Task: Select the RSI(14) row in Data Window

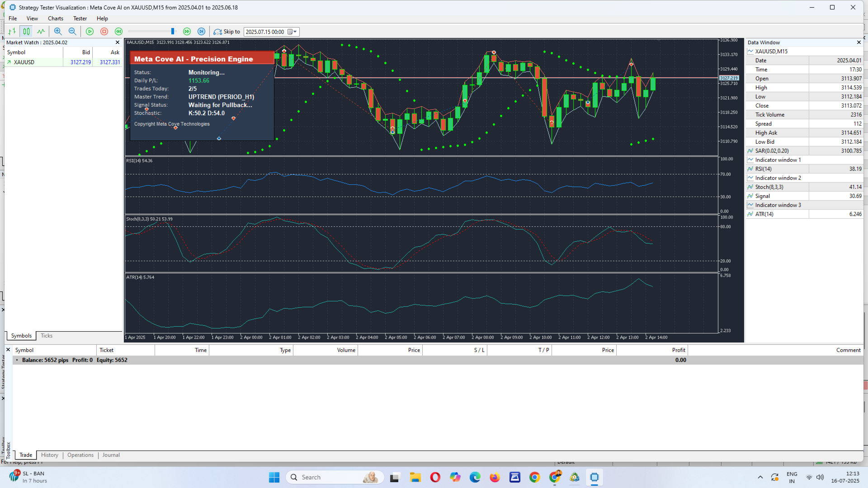Action: coord(805,169)
